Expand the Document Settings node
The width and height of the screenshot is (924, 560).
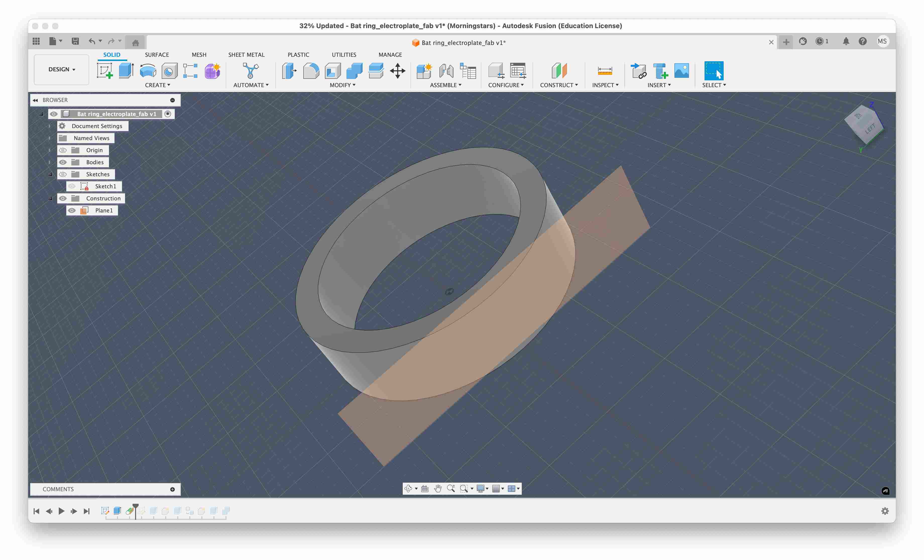[50, 126]
